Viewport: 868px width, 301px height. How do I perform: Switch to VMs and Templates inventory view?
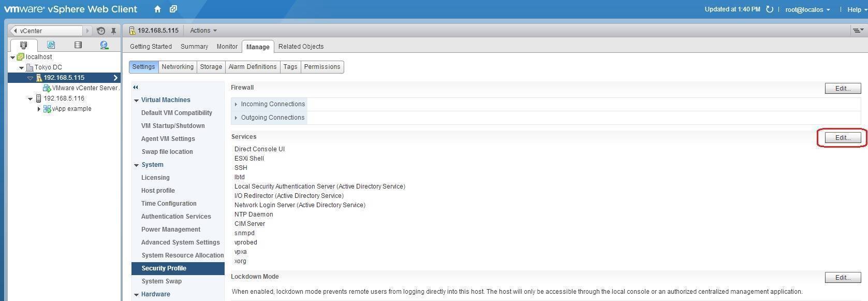click(51, 45)
